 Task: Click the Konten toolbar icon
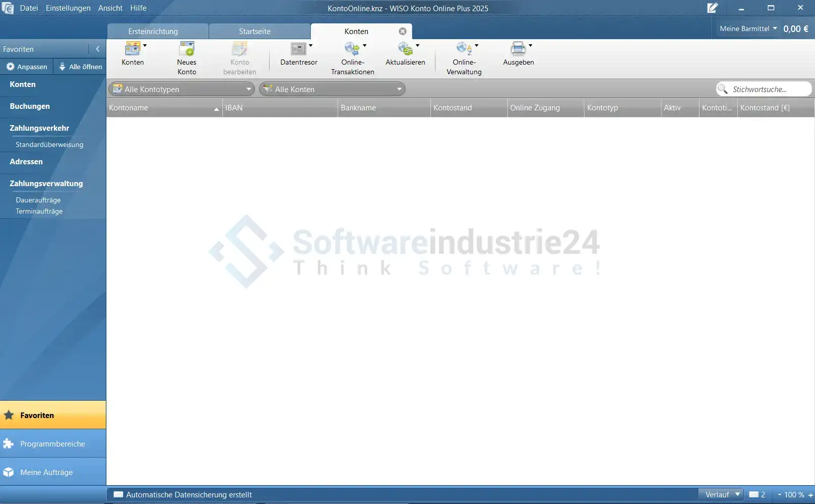(132, 49)
